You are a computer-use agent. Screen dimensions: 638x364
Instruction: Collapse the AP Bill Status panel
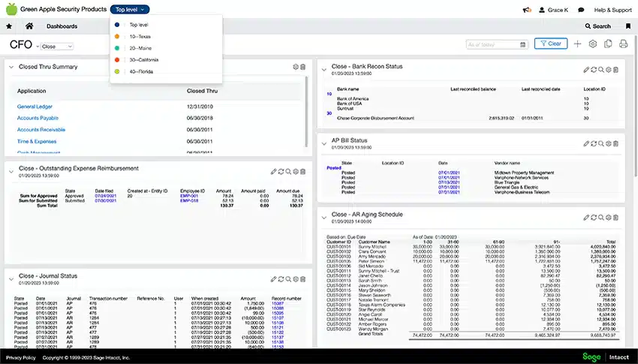(x=324, y=143)
